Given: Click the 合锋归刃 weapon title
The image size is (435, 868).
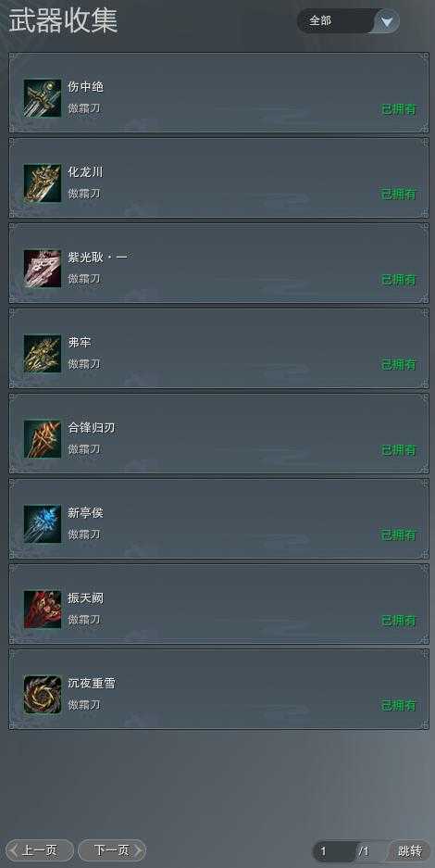Looking at the screenshot, I should [92, 428].
